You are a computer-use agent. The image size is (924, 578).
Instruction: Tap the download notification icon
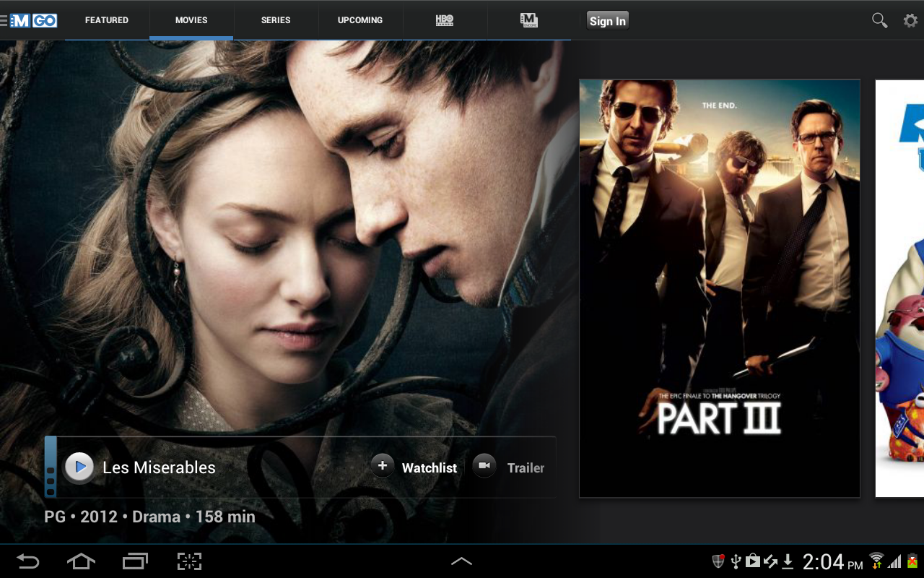[788, 561]
